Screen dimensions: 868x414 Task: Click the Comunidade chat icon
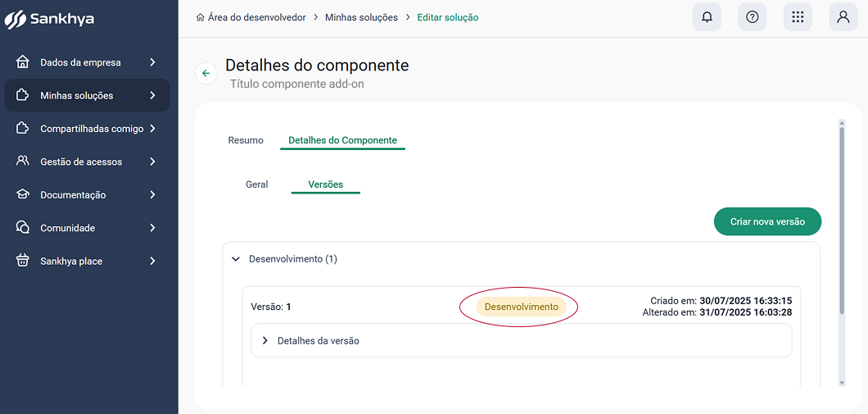coord(22,228)
